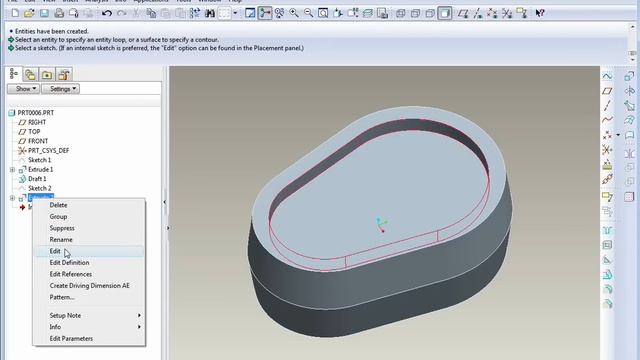Click the Open file folder icon

pyautogui.click(x=29, y=13)
